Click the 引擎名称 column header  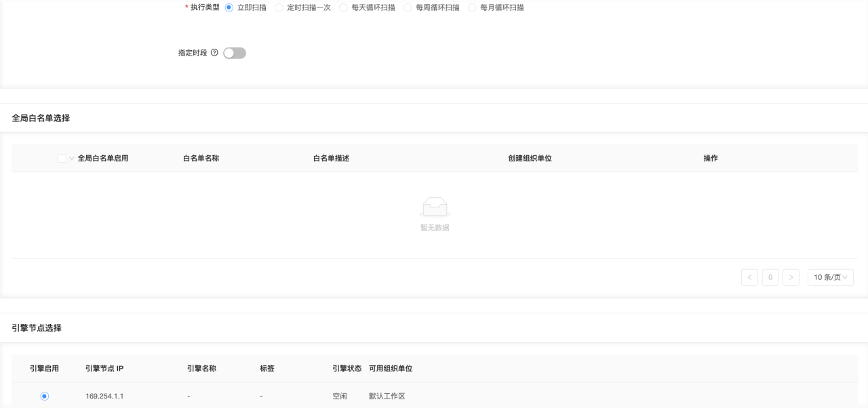coord(201,369)
